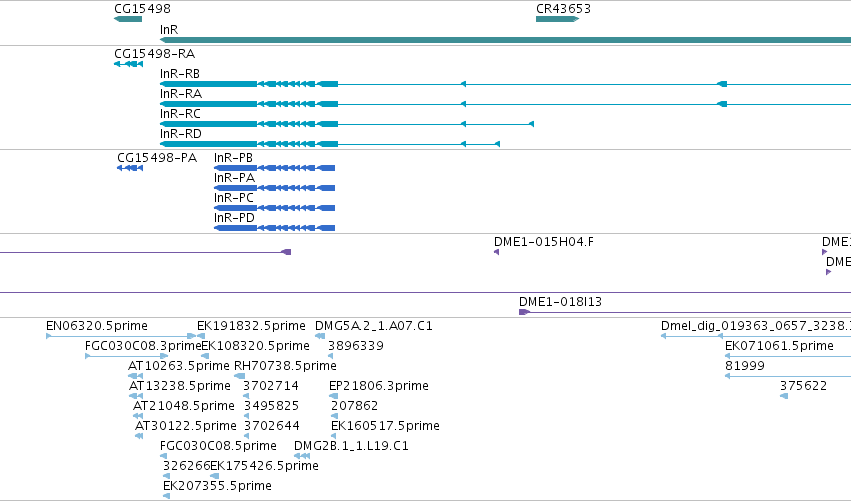
Task: Select the 375622 feature label
Action: [803, 386]
